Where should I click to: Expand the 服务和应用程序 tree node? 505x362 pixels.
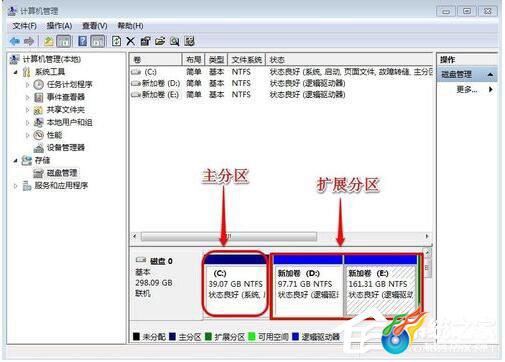pos(15,186)
